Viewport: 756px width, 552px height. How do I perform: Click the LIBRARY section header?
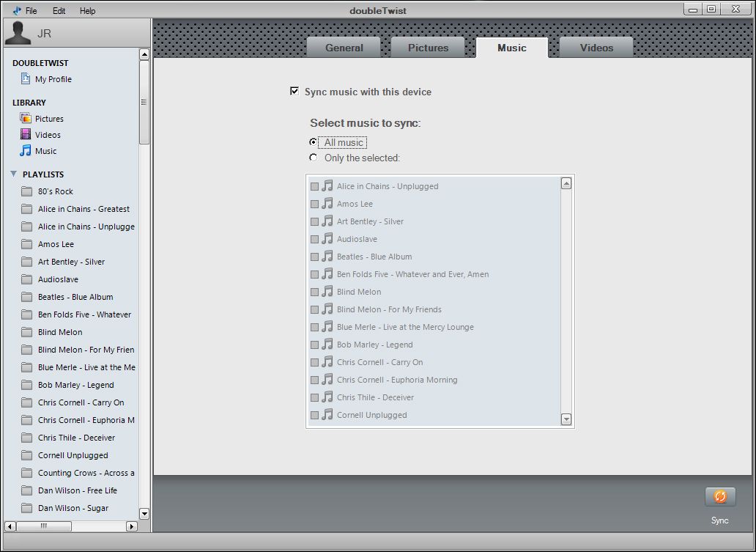29,103
